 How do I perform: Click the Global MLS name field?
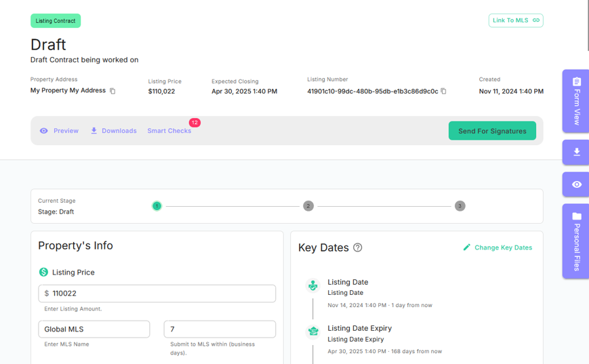94,329
